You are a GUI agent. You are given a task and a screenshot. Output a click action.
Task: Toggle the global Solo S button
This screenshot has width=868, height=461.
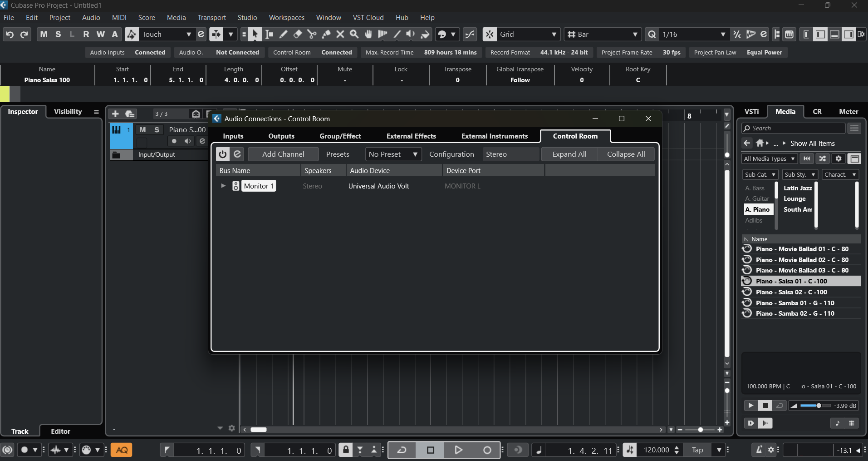[x=58, y=35]
